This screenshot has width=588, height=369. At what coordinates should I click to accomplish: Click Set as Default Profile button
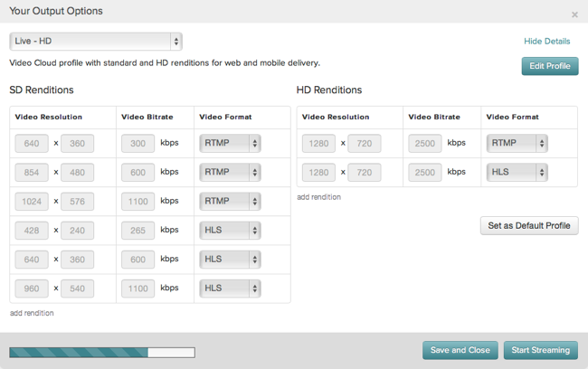(x=529, y=226)
